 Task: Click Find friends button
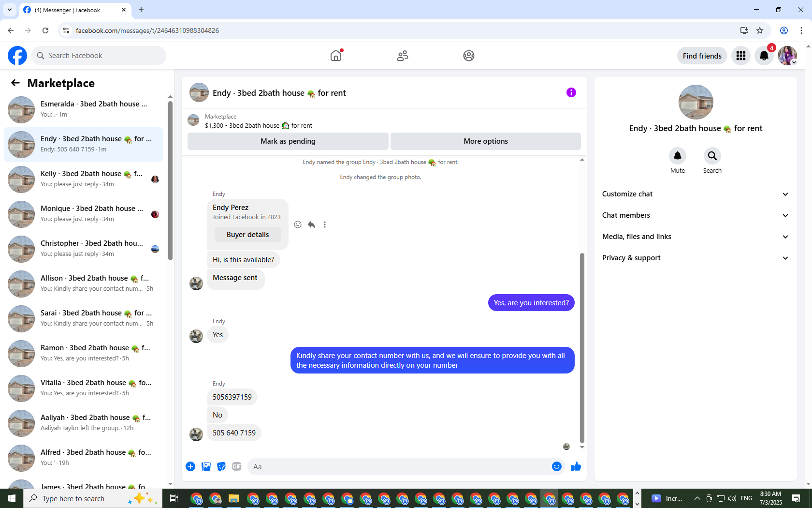coord(702,56)
